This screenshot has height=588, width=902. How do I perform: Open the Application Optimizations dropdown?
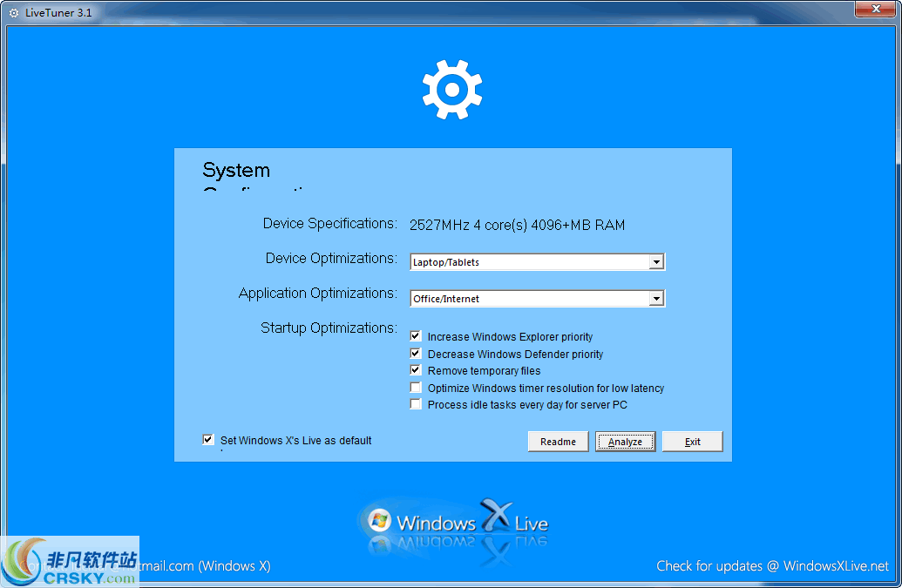656,299
